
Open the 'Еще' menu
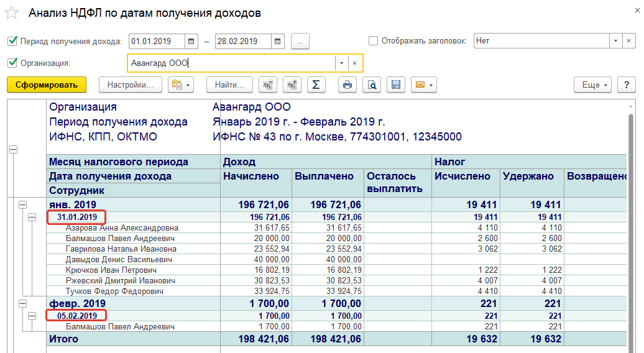pos(594,85)
